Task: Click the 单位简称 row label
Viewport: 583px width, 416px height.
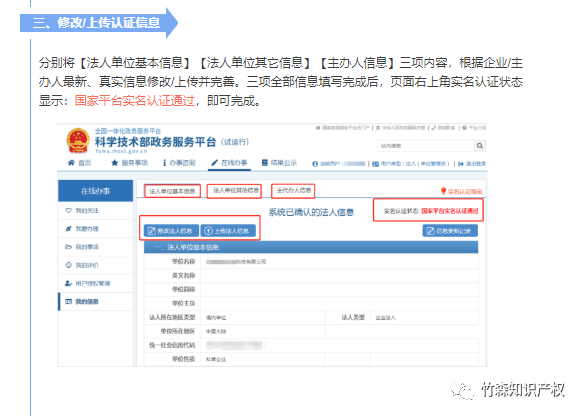Action: pos(183,289)
